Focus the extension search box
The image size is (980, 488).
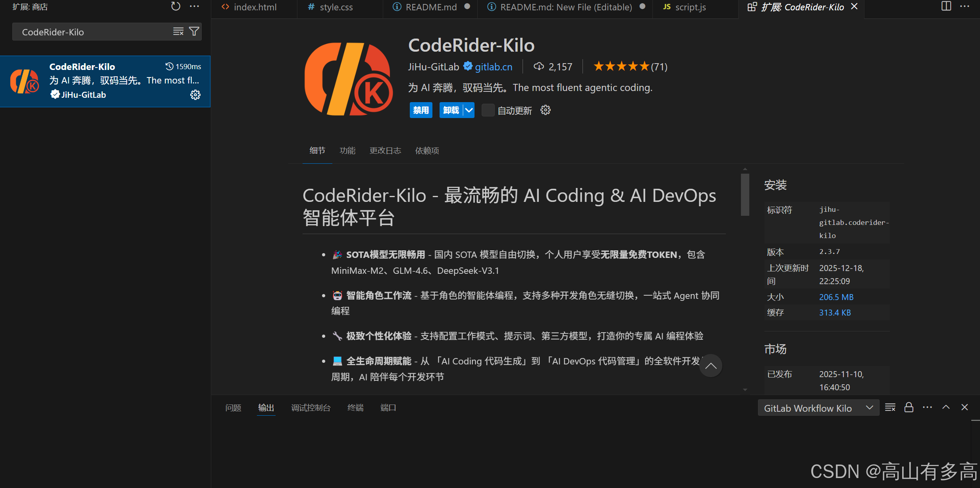[x=93, y=32]
